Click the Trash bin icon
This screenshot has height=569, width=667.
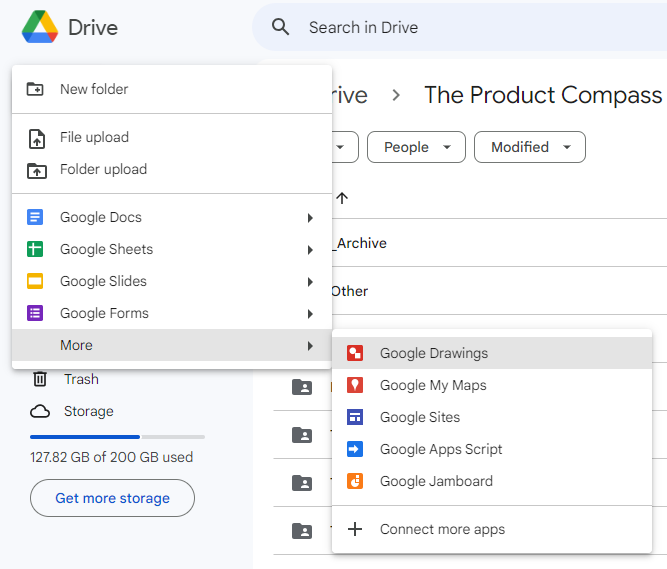coord(40,378)
